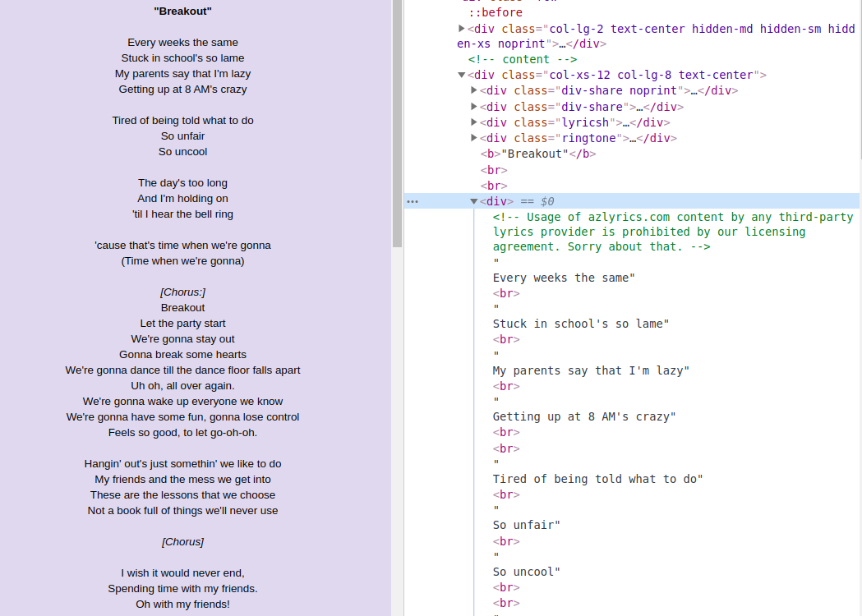Expand the ringtone div node
The height and width of the screenshot is (616, 862).
coord(474,138)
